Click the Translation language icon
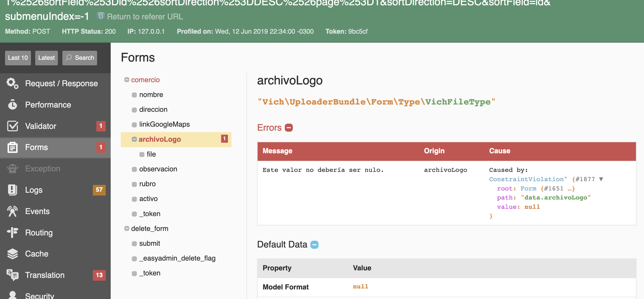 point(12,275)
